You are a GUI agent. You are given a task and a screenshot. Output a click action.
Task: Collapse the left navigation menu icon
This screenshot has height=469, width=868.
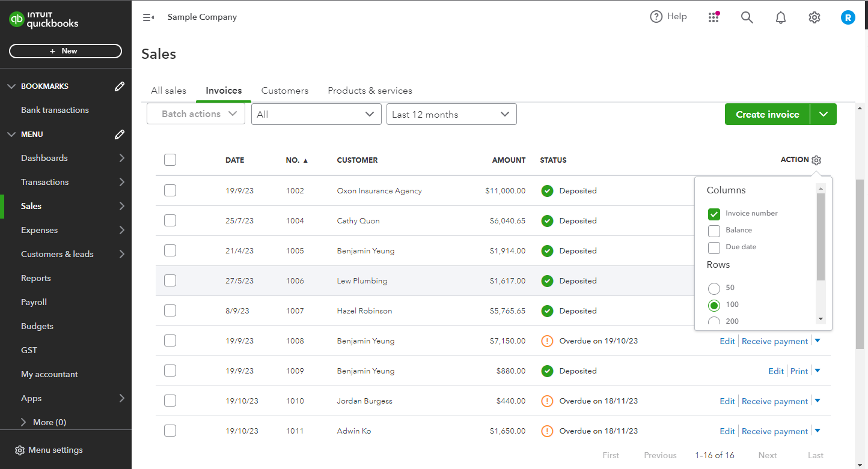[148, 17]
